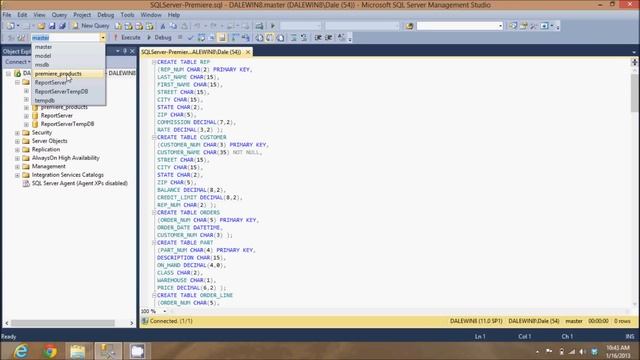Open Google Chrome from the taskbar

(x=50, y=351)
